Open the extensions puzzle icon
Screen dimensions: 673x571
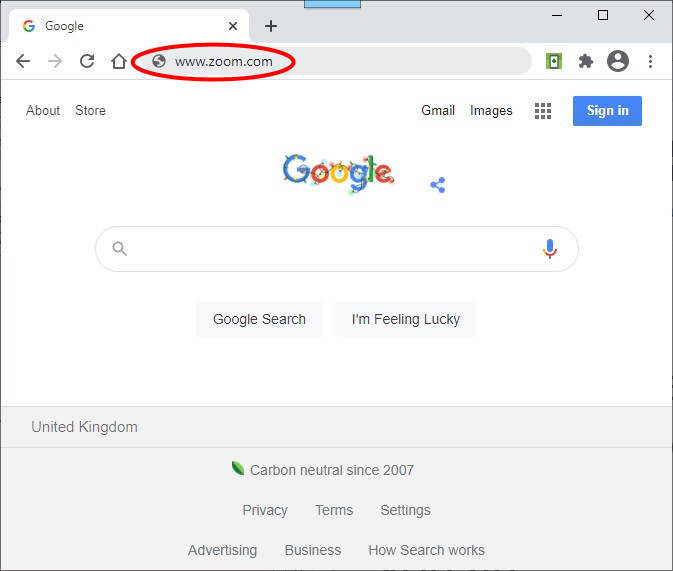tap(586, 61)
